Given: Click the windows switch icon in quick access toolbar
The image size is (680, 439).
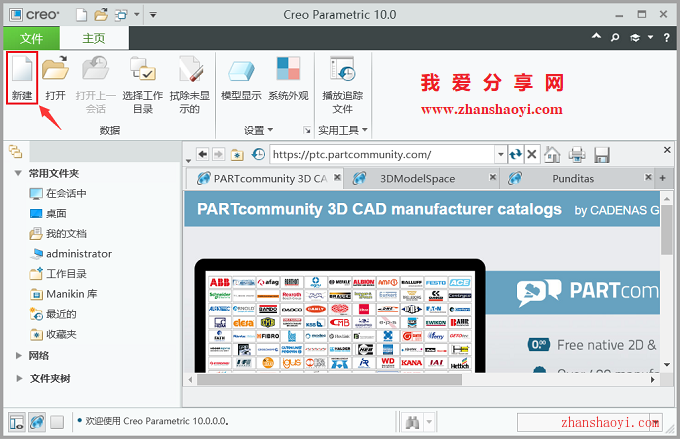Looking at the screenshot, I should (x=121, y=15).
